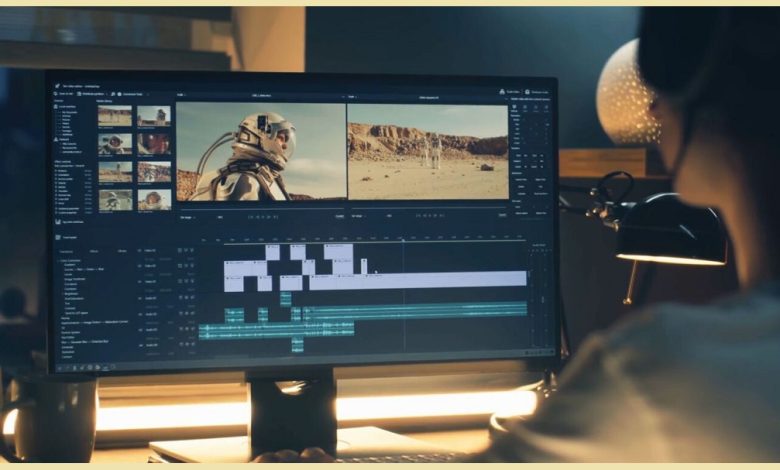Image resolution: width=780 pixels, height=470 pixels.
Task: Open the zoom dropdown below the left preview monitor
Action: pos(188,217)
